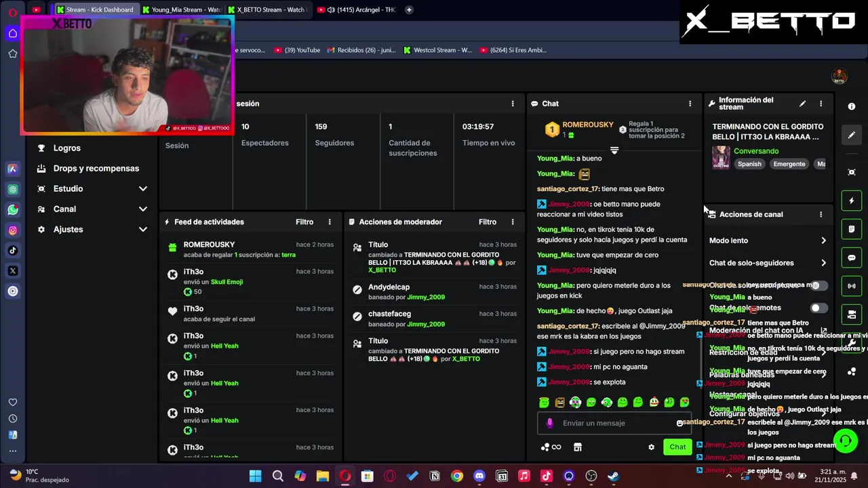
Task: Open Información del stream three-dot menu
Action: pyautogui.click(x=821, y=104)
